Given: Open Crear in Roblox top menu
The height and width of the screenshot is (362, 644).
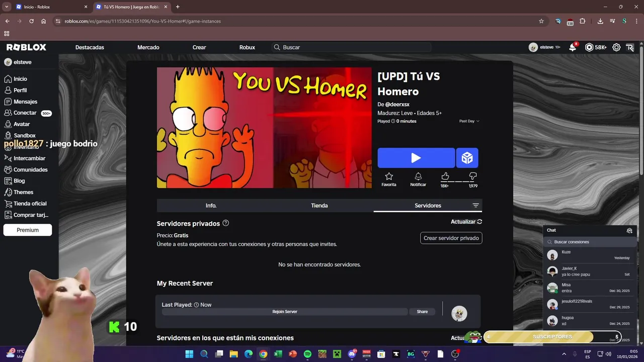Looking at the screenshot, I should (x=199, y=47).
